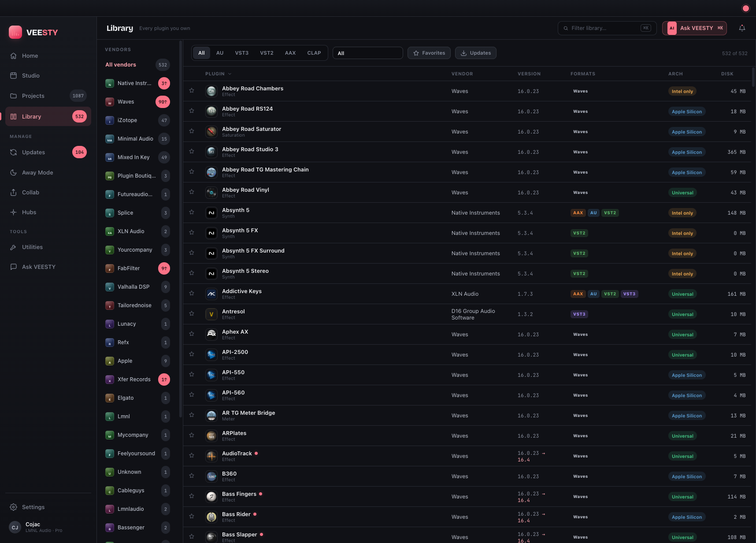Click the Updates filter button in toolbar
Viewport: 756px width, 543px height.
(476, 53)
